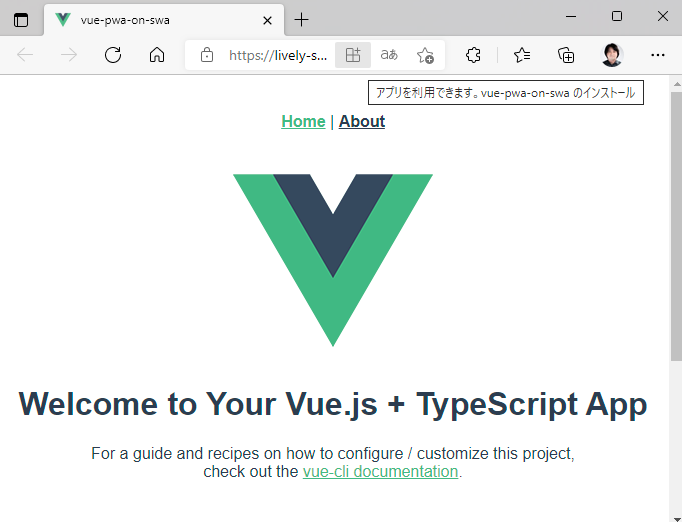Open the browser home page

point(157,55)
